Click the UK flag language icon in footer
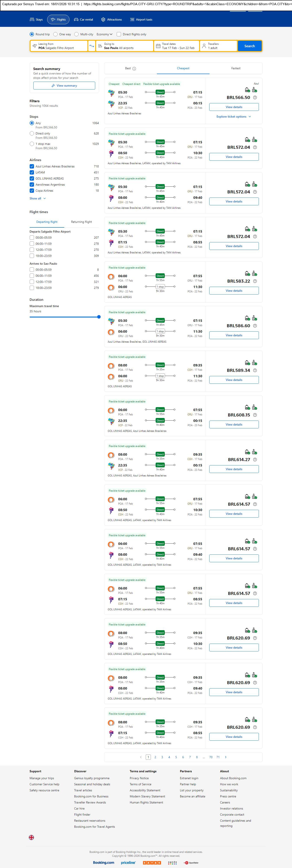 click(x=31, y=837)
